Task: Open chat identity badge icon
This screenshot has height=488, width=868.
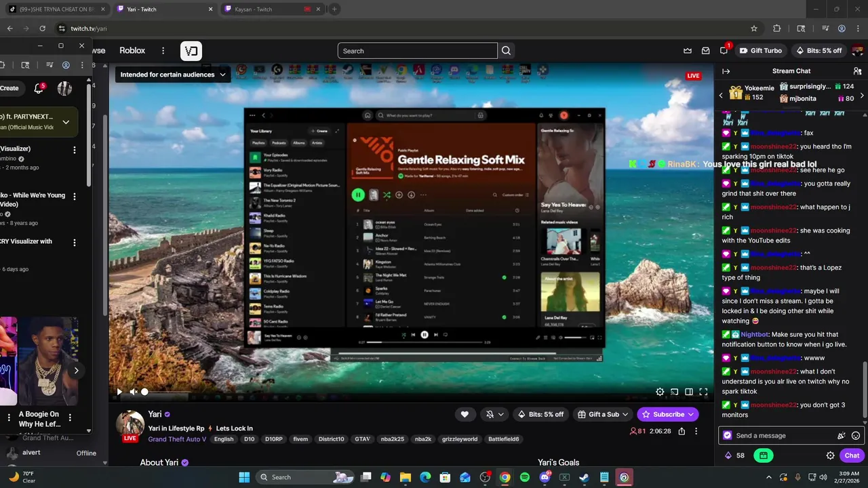Action: point(728,436)
